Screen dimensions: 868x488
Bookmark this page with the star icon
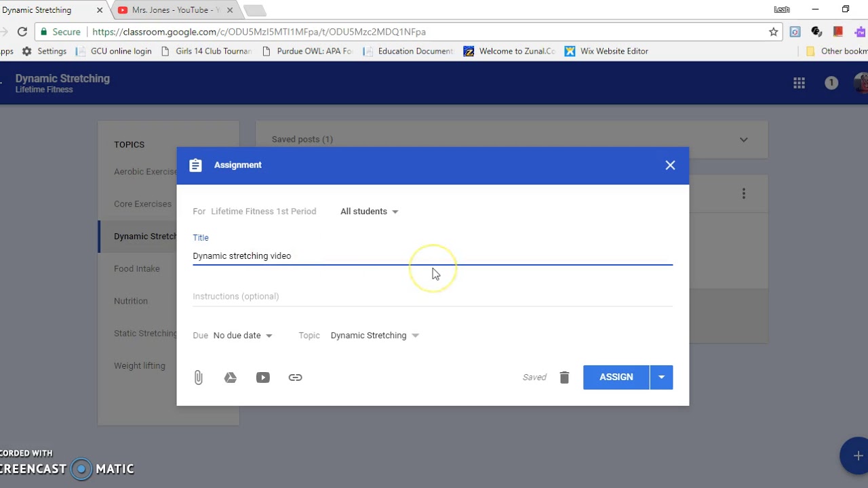[x=773, y=32]
